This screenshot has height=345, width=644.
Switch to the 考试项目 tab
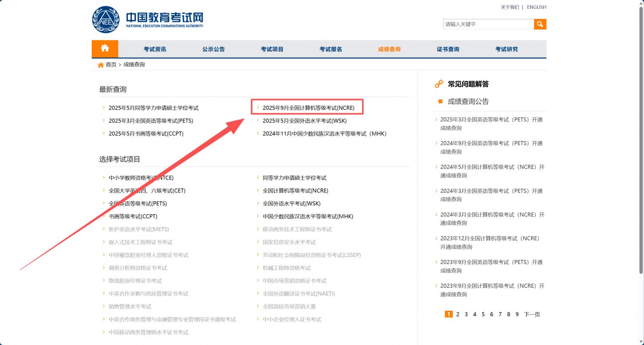click(272, 49)
